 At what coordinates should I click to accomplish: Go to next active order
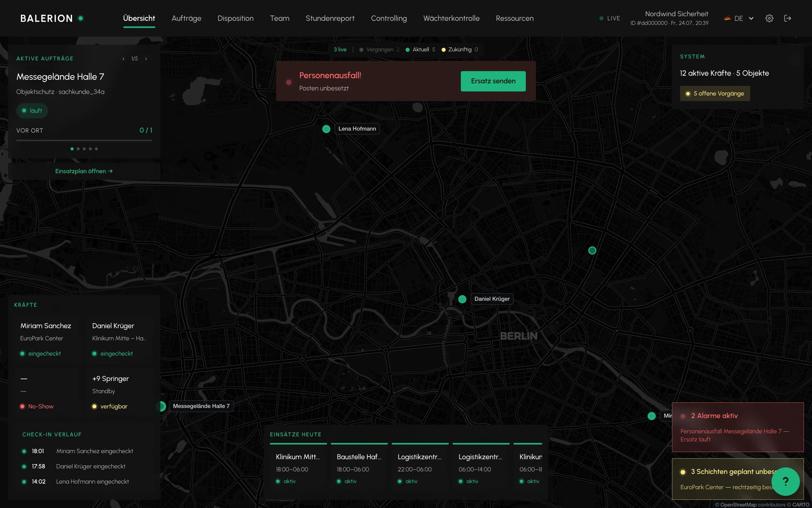[146, 59]
